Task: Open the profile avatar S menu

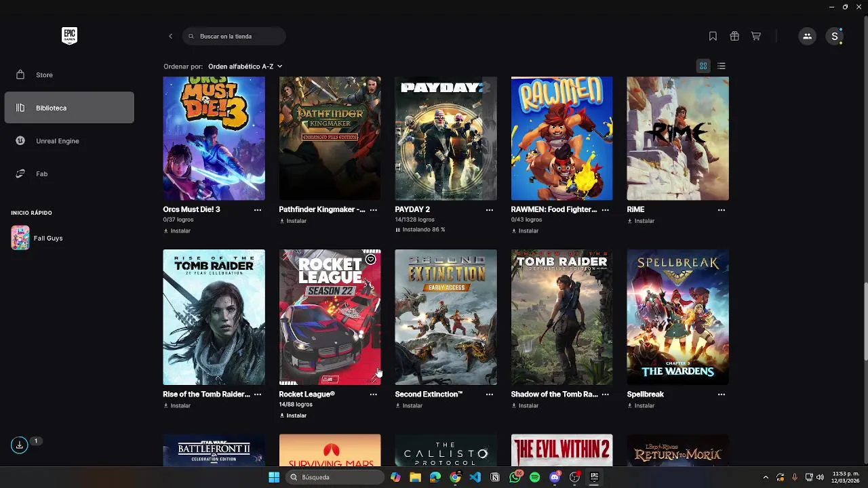Action: click(x=835, y=36)
